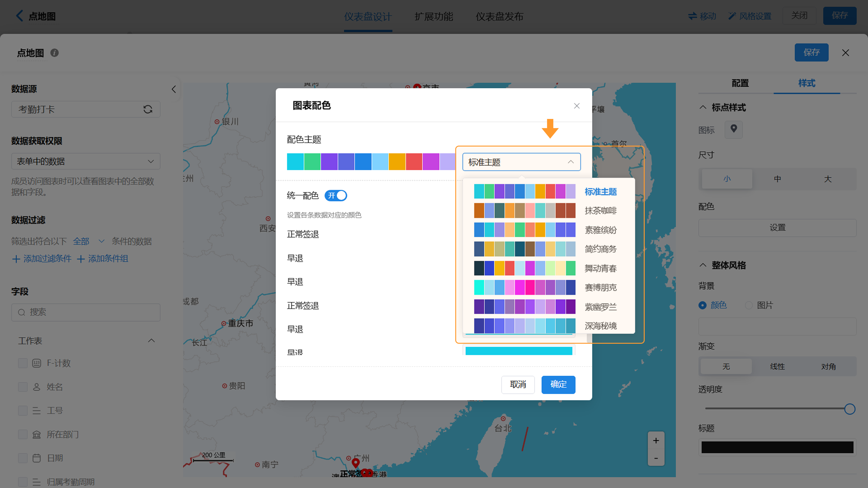
Task: Check the 归属考勤周期 field checkbox
Action: [x=23, y=482]
